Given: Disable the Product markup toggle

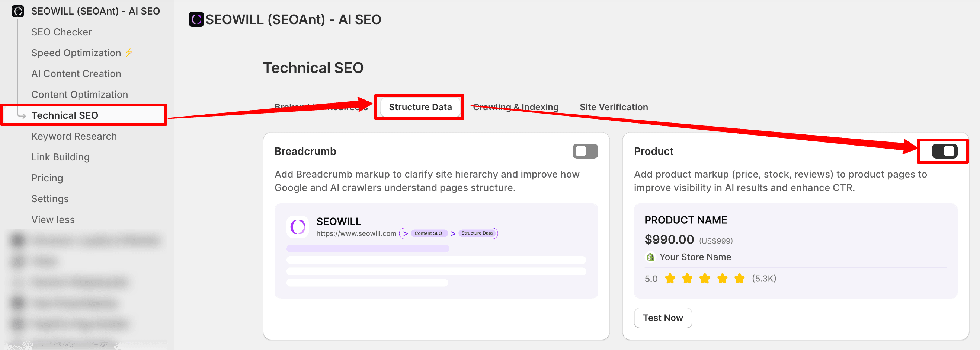Looking at the screenshot, I should [944, 151].
